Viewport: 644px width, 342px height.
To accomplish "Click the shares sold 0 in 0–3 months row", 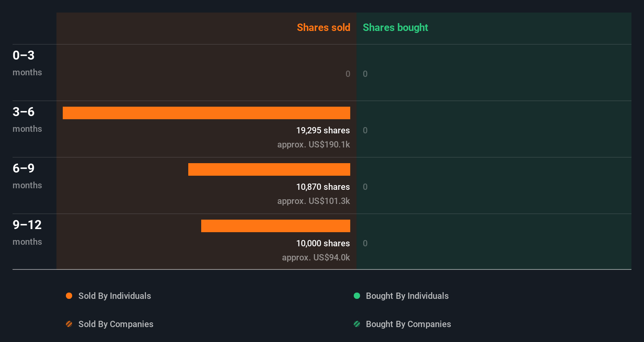I will point(348,74).
